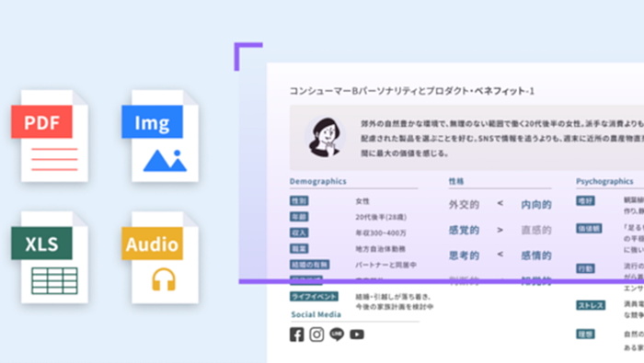
Task: Select the LINE speech-bubble icon
Action: click(337, 335)
